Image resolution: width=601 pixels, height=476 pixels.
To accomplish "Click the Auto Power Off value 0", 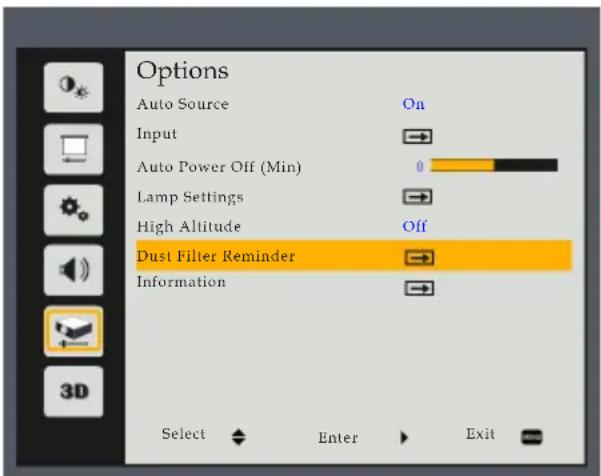I will [420, 166].
